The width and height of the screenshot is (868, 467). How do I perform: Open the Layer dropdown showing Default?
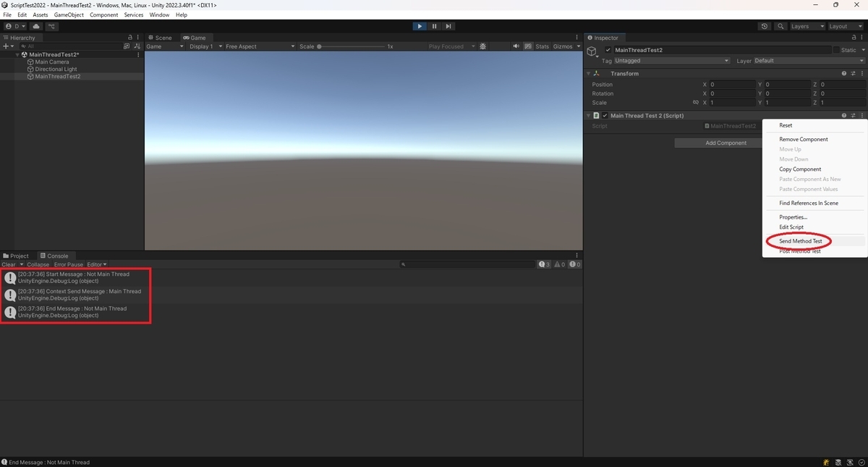point(809,61)
